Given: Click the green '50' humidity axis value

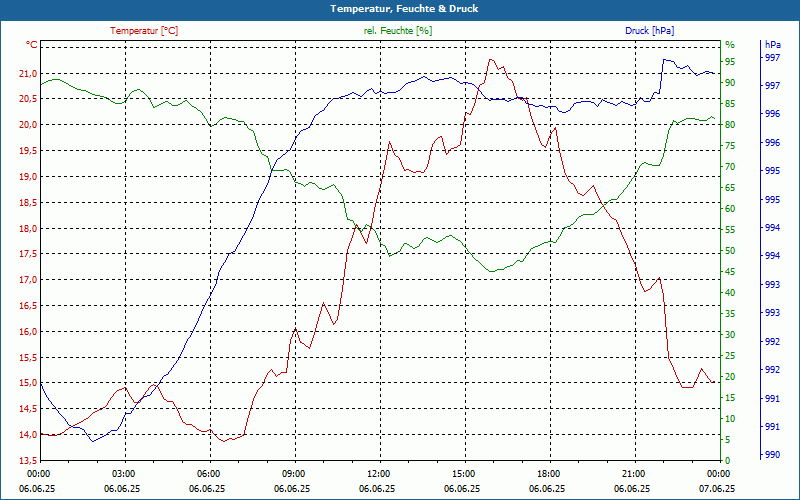Looking at the screenshot, I should pos(730,251).
